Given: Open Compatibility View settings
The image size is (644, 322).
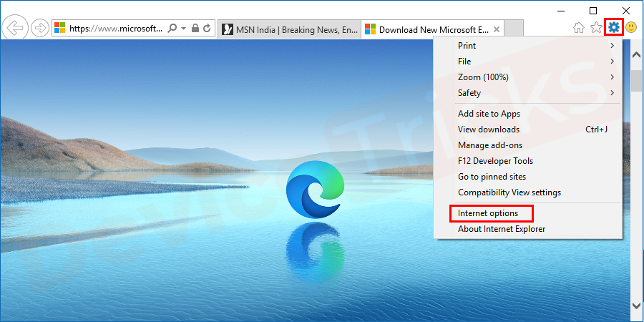Looking at the screenshot, I should pos(528,192).
